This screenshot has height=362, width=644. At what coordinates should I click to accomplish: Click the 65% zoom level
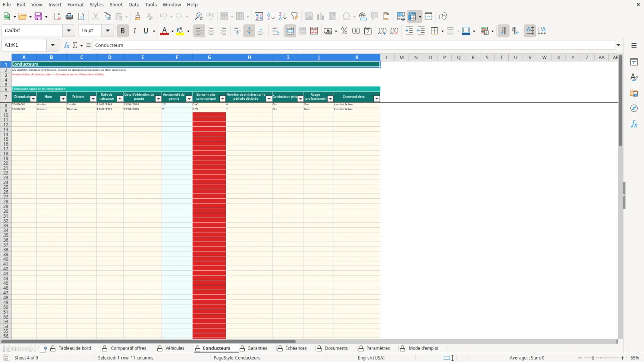tap(635, 358)
